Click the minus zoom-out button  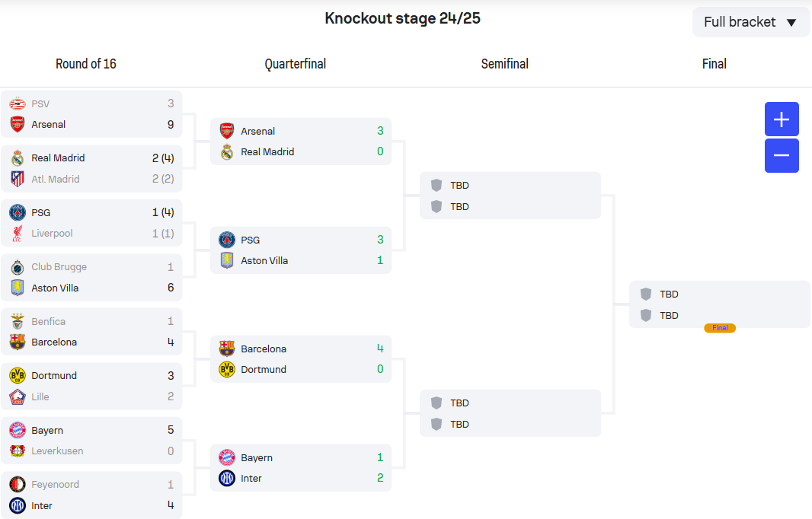tap(782, 155)
